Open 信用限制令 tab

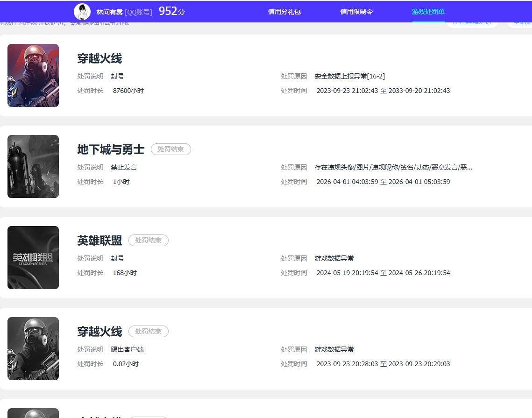356,12
